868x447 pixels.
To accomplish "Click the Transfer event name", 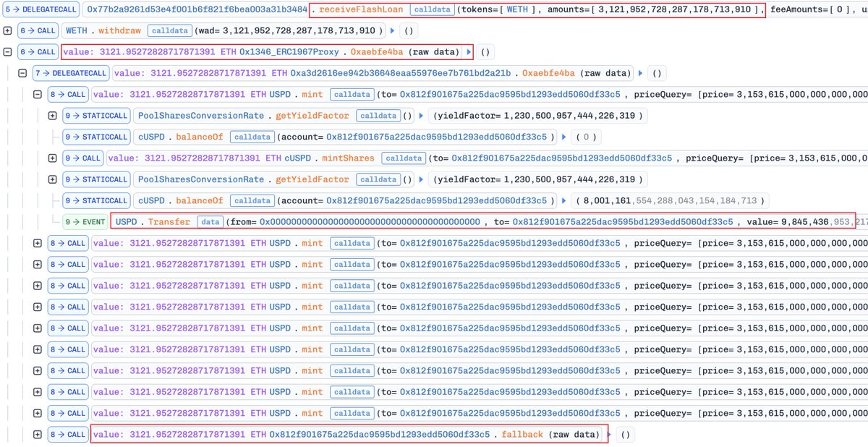I will (x=169, y=222).
